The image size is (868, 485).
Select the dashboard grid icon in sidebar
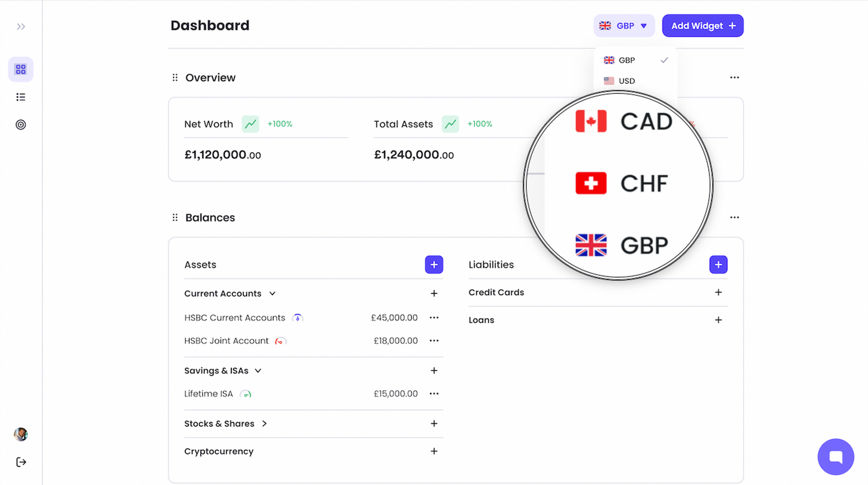click(x=21, y=69)
